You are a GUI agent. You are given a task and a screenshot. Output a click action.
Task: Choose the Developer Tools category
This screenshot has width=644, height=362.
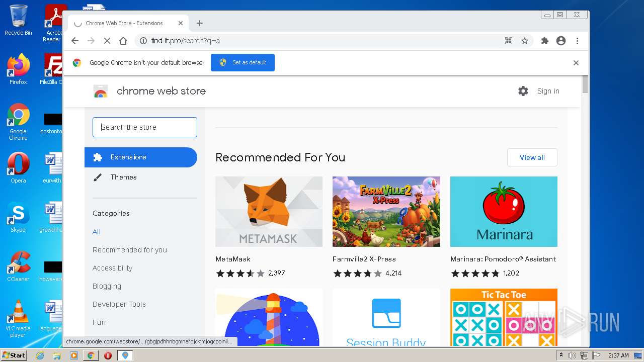pos(119,304)
